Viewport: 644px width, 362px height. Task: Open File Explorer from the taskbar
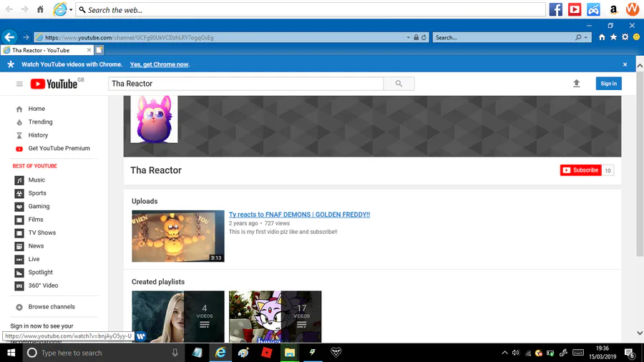coord(290,353)
